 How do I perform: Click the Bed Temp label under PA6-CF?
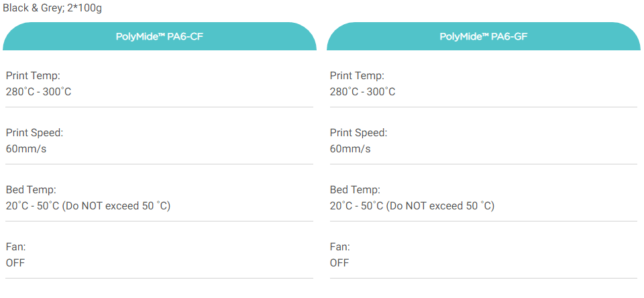[x=31, y=190]
